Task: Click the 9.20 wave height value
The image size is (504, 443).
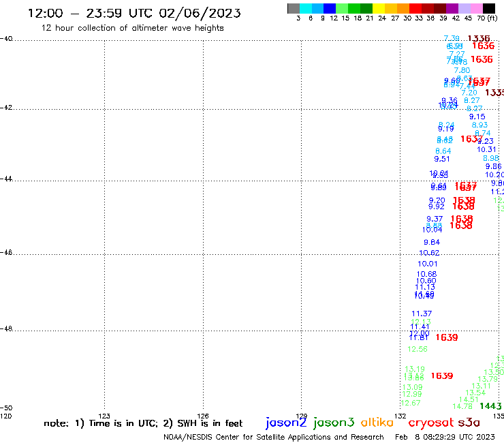Action: [437, 200]
